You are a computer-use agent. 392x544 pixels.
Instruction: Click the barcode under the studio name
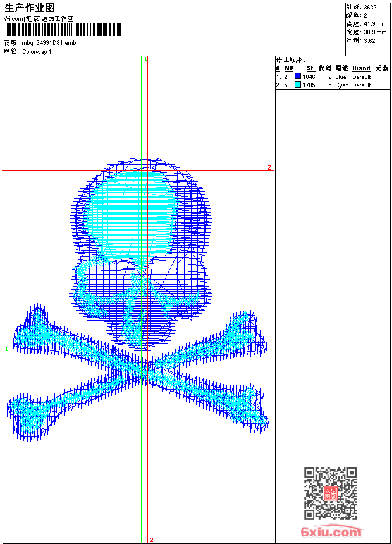[62, 30]
